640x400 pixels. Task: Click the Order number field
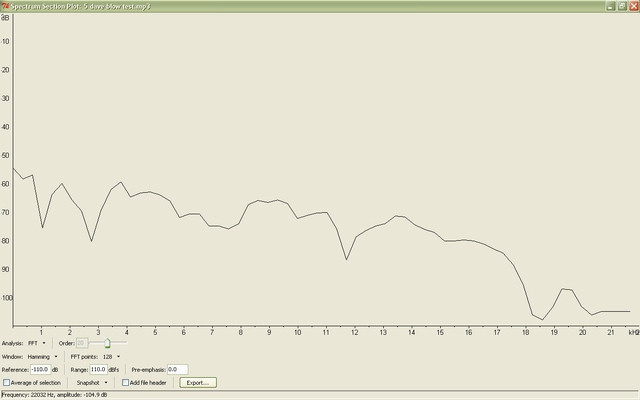82,343
